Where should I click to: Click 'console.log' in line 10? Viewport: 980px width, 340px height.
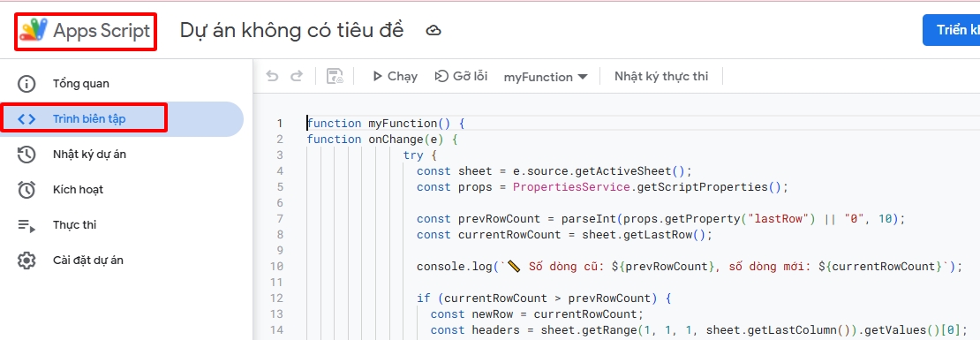tap(455, 266)
